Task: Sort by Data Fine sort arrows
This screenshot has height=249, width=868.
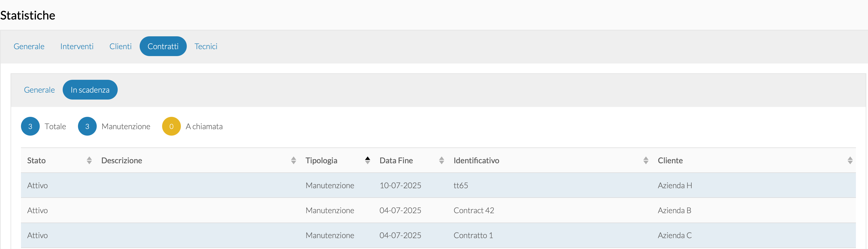Action: tap(441, 160)
